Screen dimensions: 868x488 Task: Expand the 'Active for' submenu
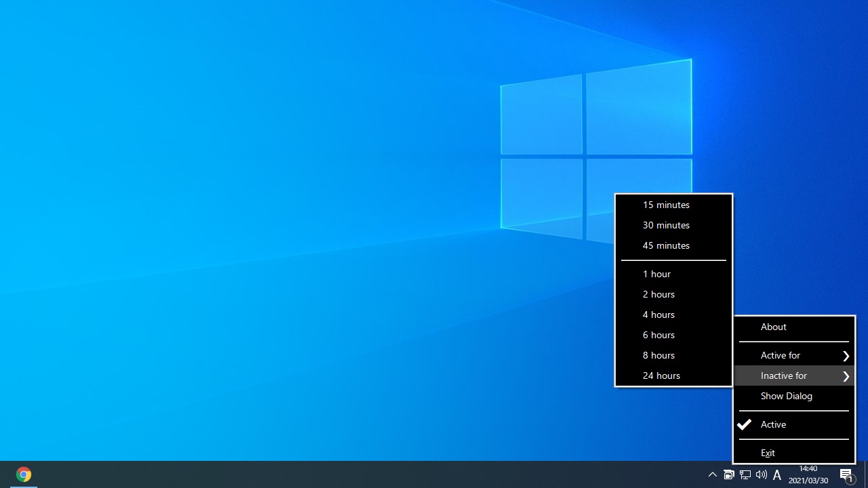coord(794,355)
